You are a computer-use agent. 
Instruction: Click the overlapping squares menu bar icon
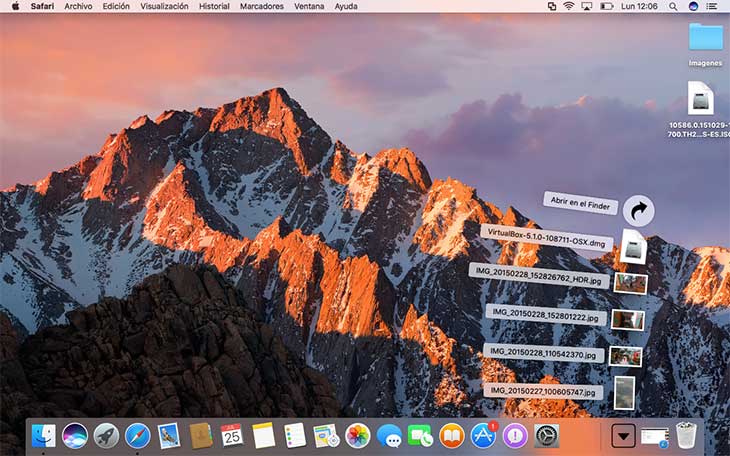tap(552, 6)
